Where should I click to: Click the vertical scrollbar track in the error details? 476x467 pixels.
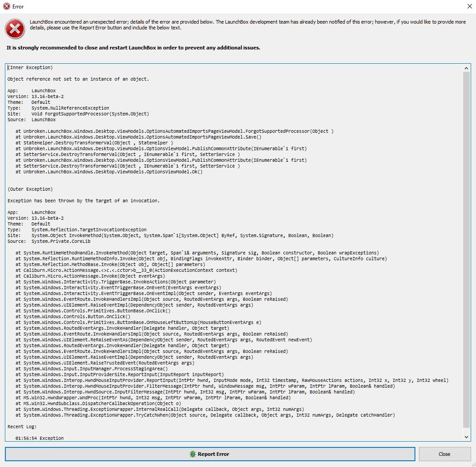pyautogui.click(x=466, y=250)
